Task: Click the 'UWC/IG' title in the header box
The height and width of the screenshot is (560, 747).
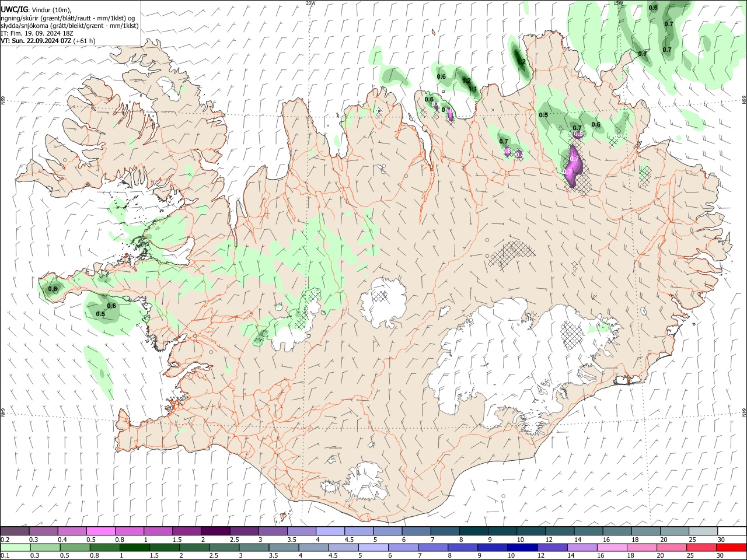Action: 13,10
